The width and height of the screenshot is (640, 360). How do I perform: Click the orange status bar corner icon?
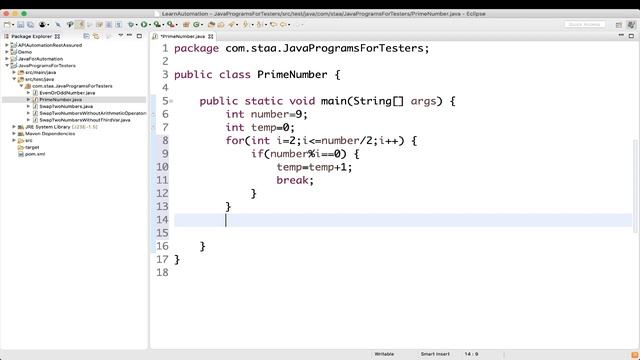click(x=634, y=356)
